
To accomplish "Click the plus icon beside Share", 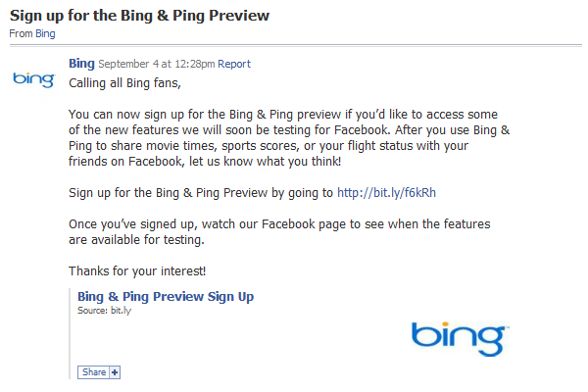I will tap(115, 372).
